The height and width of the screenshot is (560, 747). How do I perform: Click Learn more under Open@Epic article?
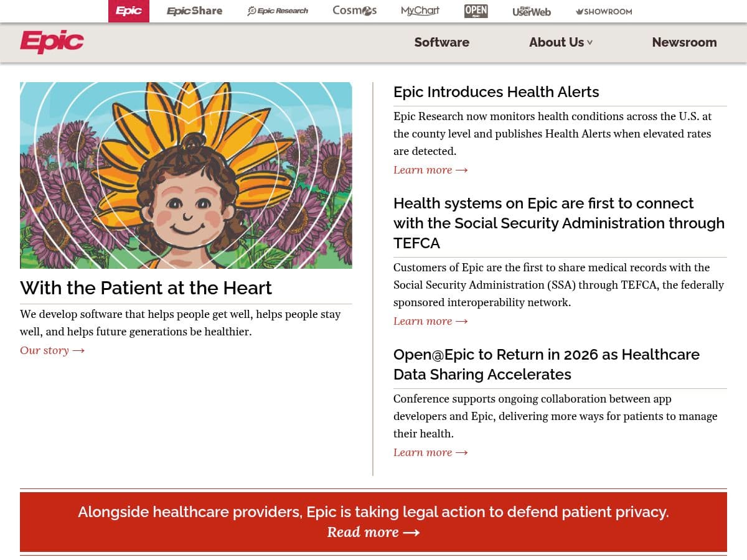430,452
